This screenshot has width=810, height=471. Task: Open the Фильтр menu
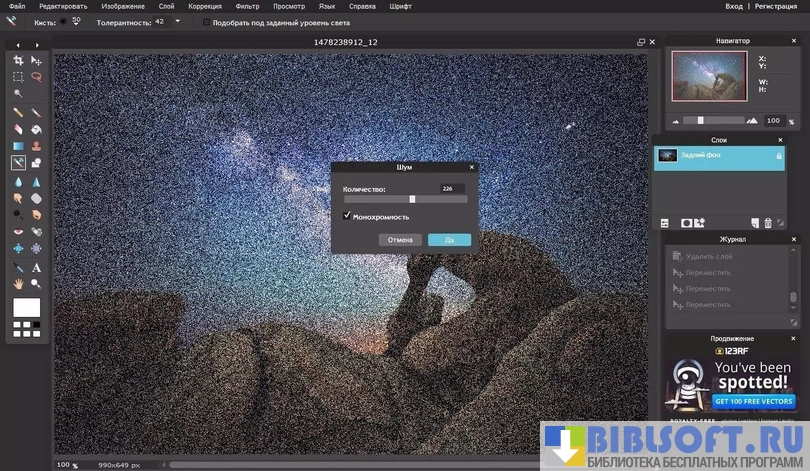point(247,6)
